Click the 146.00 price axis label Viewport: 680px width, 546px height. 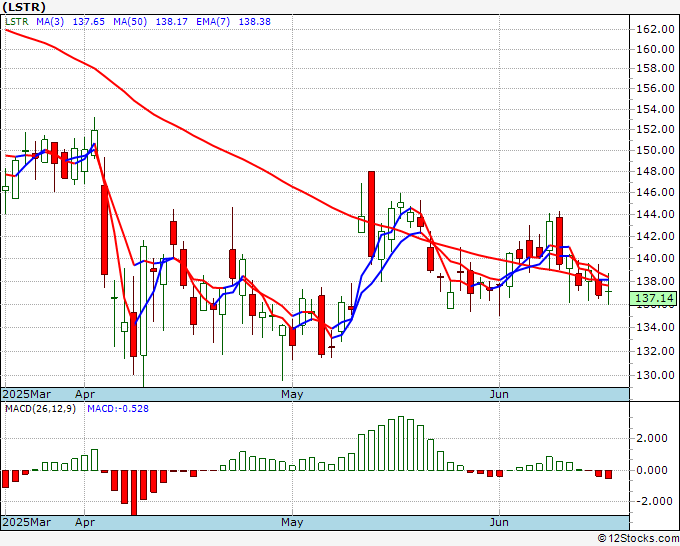click(x=655, y=192)
